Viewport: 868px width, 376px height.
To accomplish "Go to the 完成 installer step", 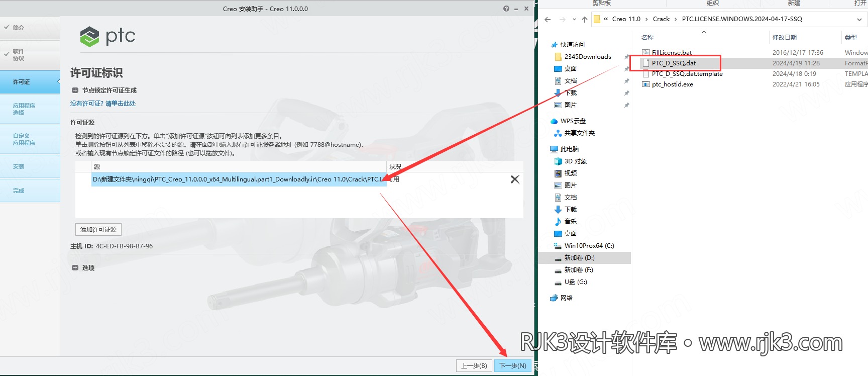I will pyautogui.click(x=30, y=191).
